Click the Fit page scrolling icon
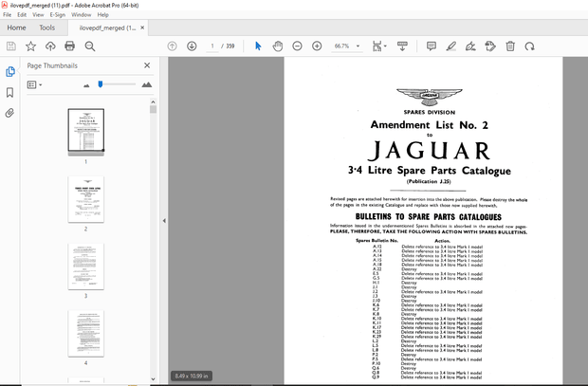The height and width of the screenshot is (386, 588). [x=377, y=46]
